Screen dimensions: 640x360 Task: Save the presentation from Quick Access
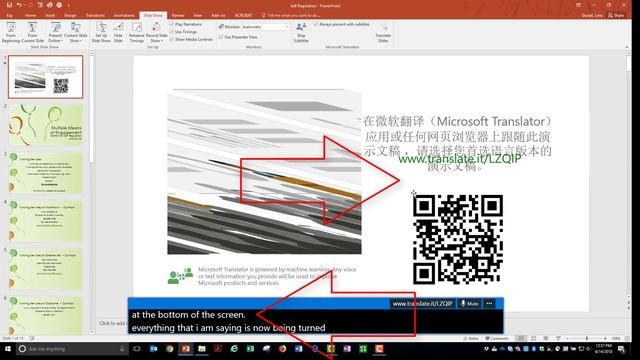[9, 5]
